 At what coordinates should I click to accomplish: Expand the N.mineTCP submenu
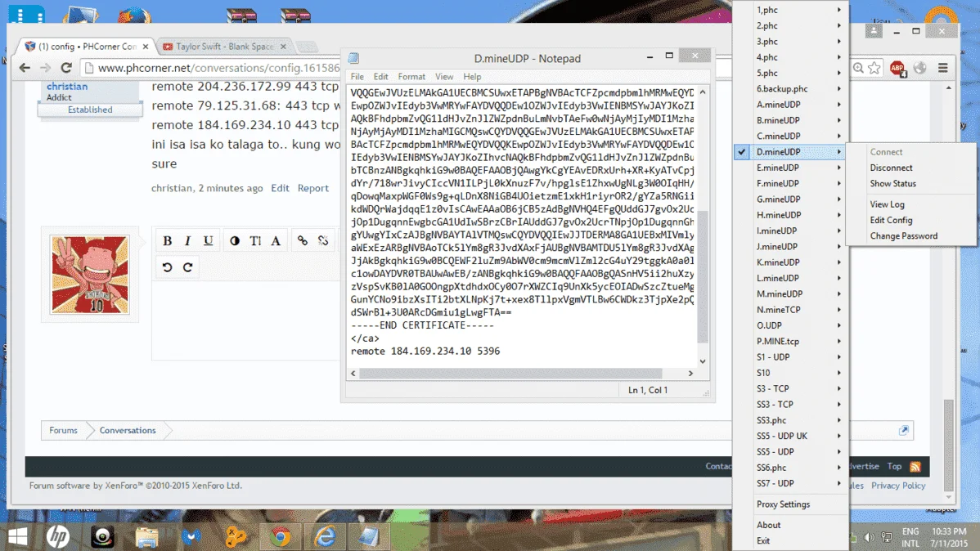790,309
